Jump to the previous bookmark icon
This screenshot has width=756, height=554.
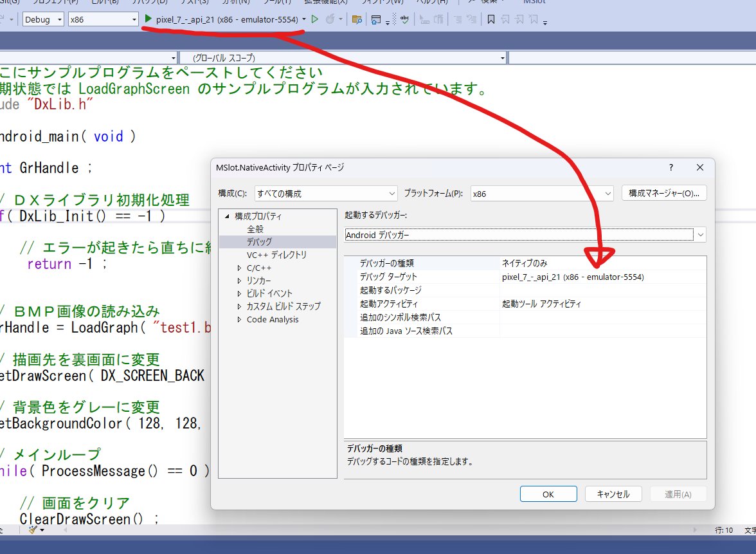click(505, 19)
